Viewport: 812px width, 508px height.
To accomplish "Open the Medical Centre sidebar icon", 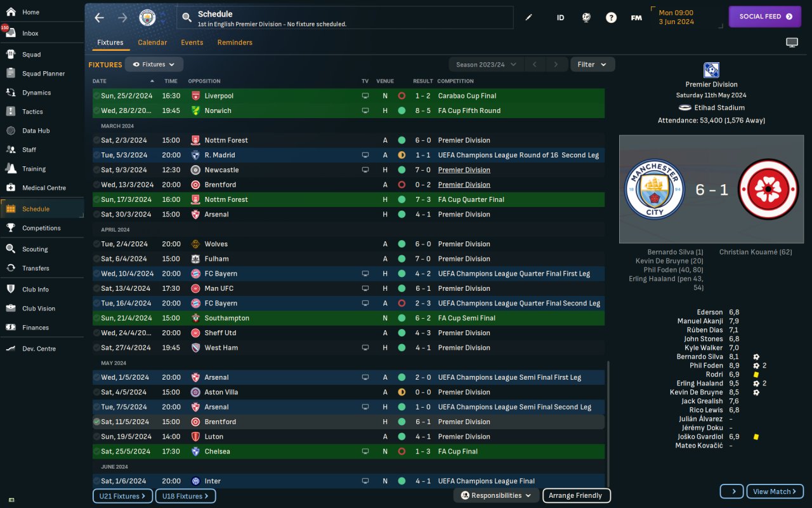I will pos(11,188).
